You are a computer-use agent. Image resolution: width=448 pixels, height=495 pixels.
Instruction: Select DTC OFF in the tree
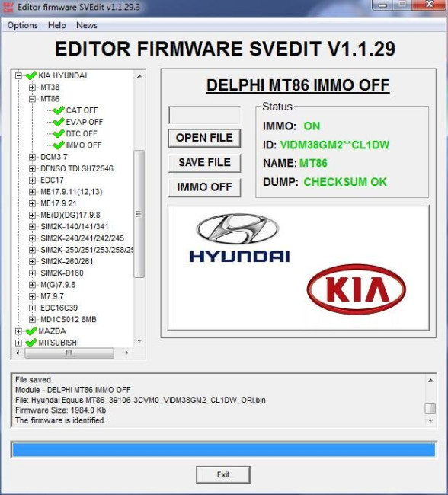(82, 134)
